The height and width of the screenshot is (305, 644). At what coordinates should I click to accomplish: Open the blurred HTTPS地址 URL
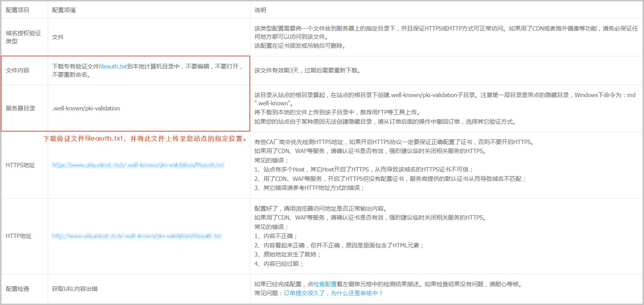(138, 165)
